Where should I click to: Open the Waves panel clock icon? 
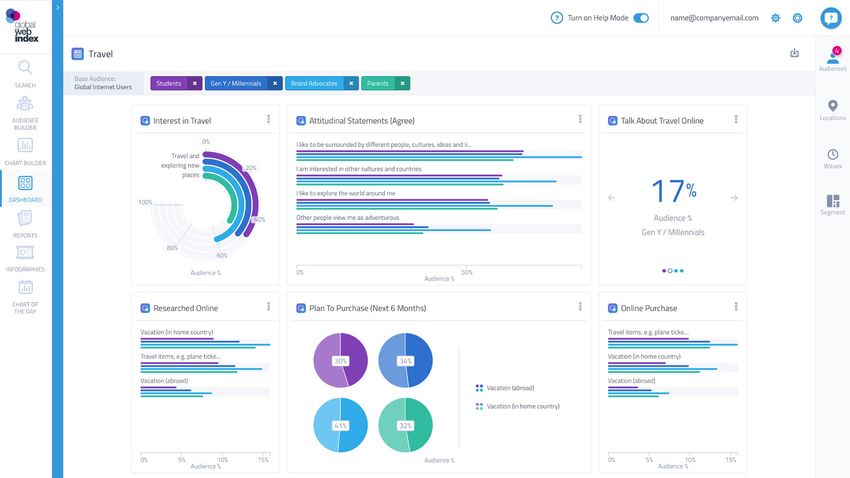[x=832, y=155]
